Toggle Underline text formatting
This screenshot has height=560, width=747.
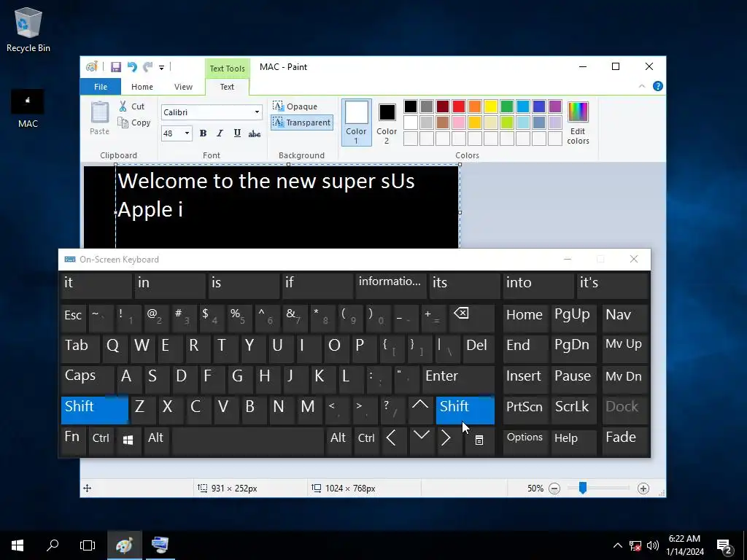click(x=237, y=133)
